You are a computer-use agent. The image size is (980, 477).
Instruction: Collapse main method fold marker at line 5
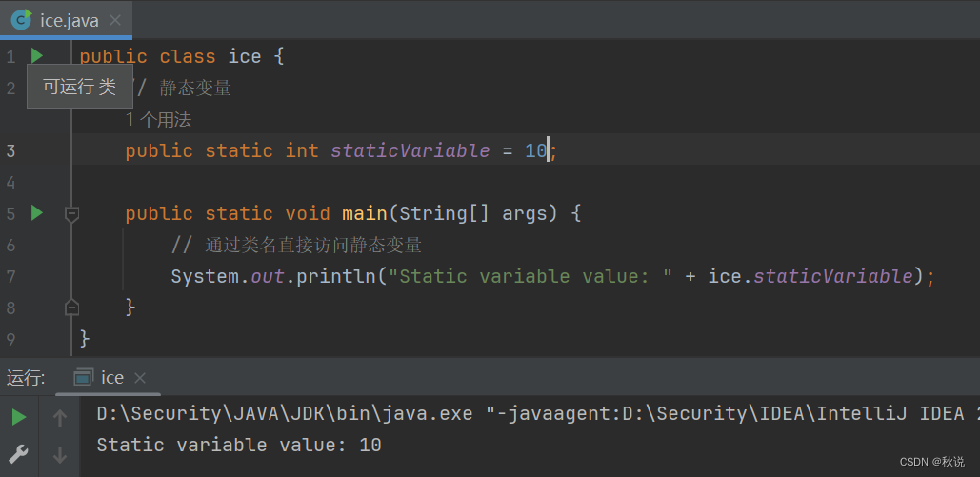[71, 214]
